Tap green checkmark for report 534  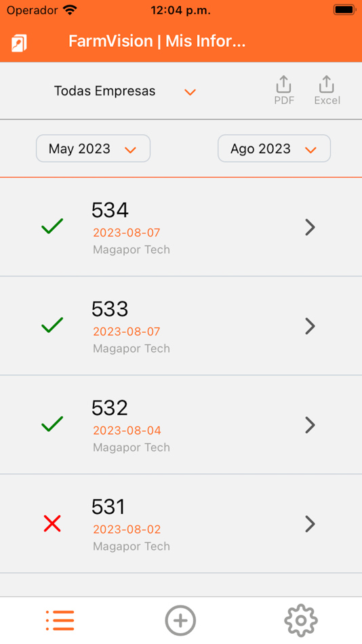click(x=52, y=226)
